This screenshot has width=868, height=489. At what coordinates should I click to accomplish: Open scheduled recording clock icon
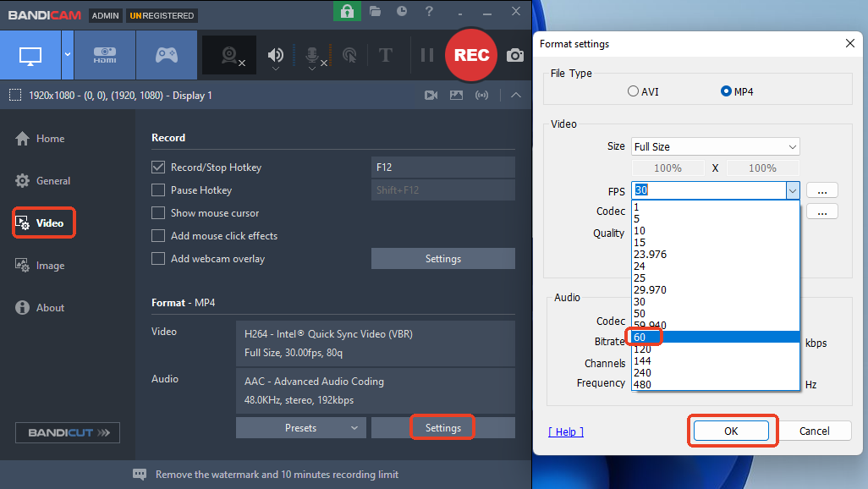(x=402, y=11)
